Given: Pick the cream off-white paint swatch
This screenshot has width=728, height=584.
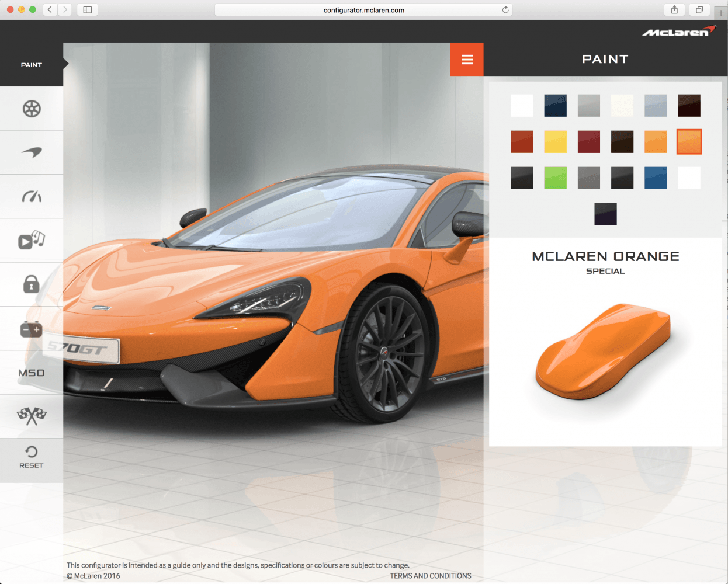Looking at the screenshot, I should [x=622, y=106].
